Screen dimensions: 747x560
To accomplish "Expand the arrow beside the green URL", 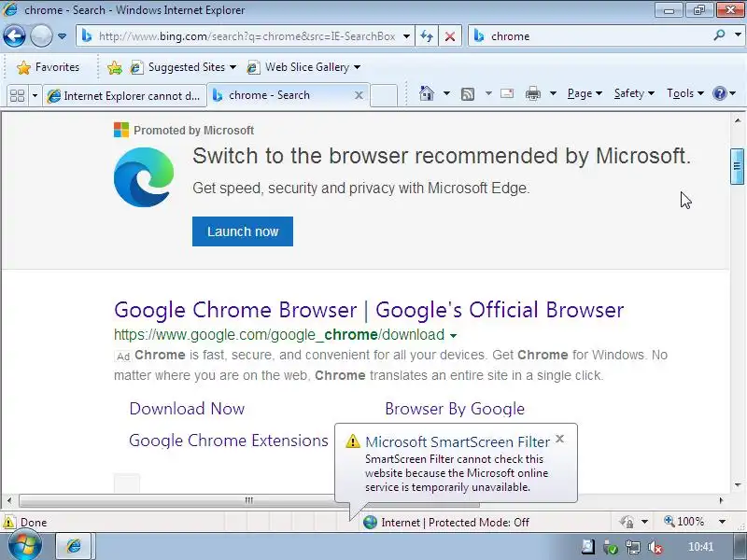I will pos(453,336).
